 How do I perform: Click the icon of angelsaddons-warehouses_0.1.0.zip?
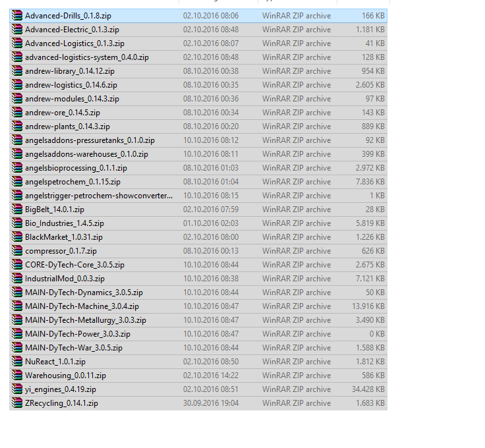click(17, 154)
